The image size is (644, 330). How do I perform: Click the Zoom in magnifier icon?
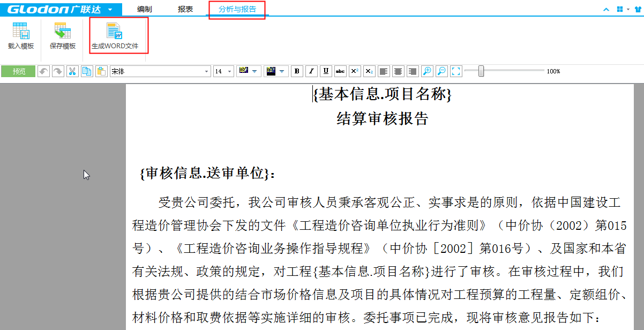[427, 71]
